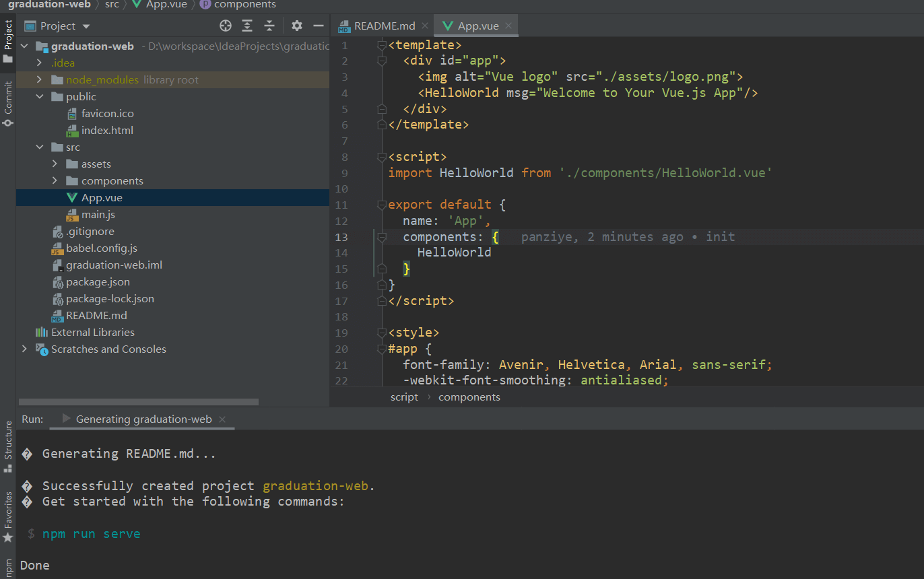Image resolution: width=924 pixels, height=579 pixels.
Task: Select package-lock.json in the project tree
Action: click(110, 299)
